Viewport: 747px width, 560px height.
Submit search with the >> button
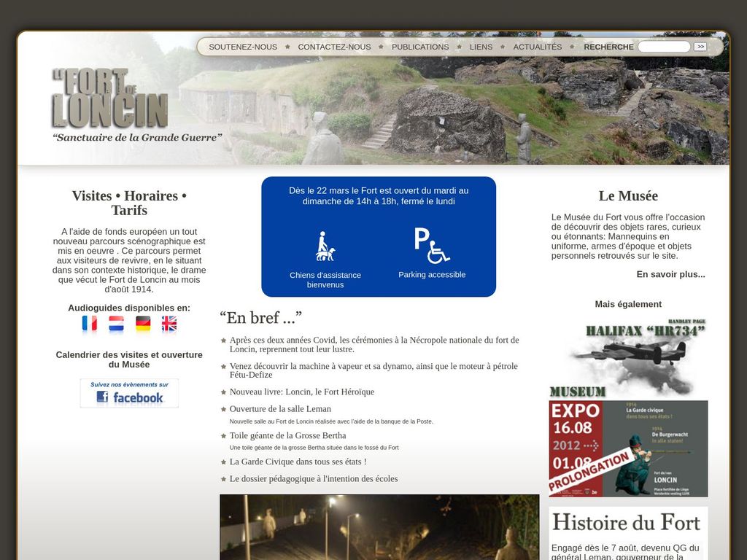(700, 47)
